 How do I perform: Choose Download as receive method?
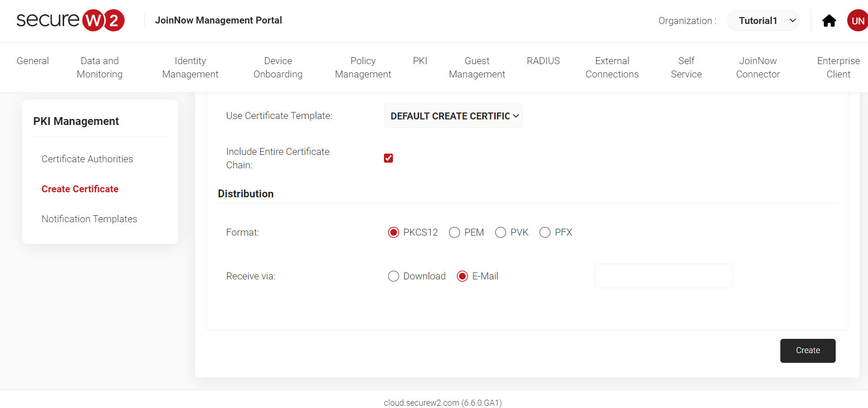tap(394, 276)
